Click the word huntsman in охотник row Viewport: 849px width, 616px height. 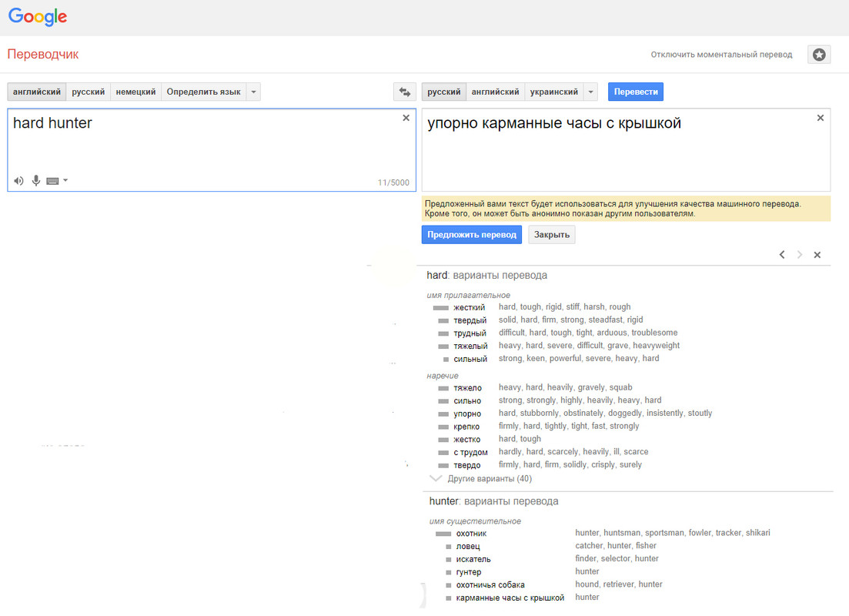pyautogui.click(x=622, y=533)
